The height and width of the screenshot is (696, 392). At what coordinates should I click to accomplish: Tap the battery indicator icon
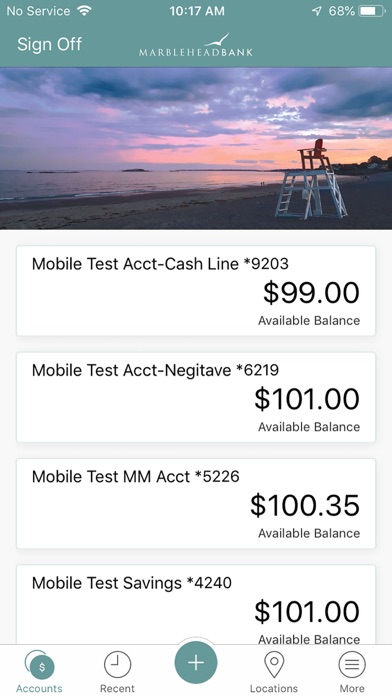point(372,11)
